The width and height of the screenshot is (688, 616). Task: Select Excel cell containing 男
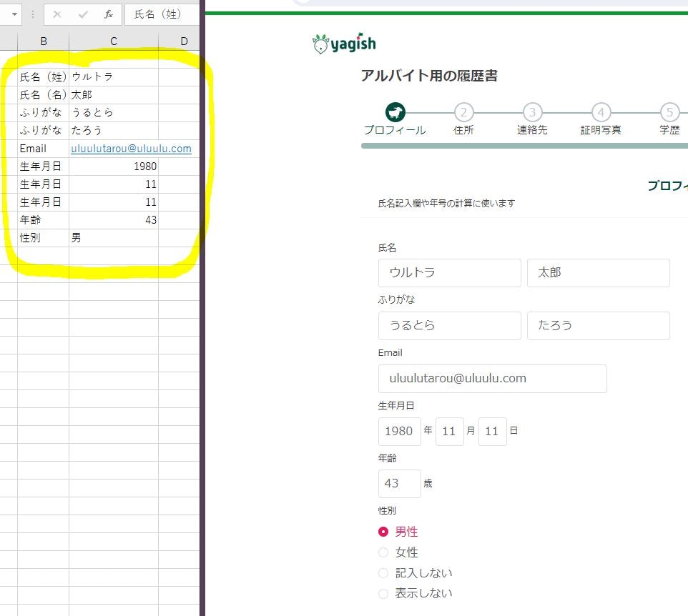click(x=114, y=238)
